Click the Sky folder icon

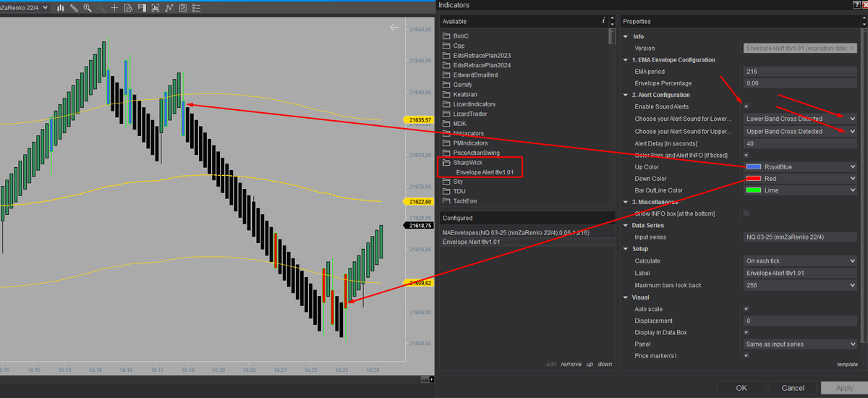tap(446, 182)
